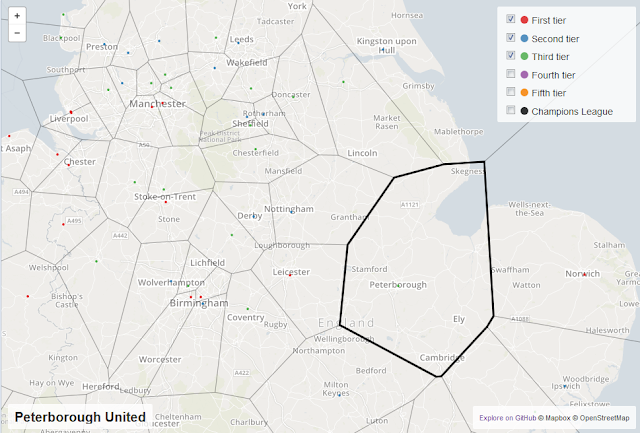Click the green club dot near Doncaster
Image resolution: width=640 pixels, height=433 pixels.
tap(293, 97)
